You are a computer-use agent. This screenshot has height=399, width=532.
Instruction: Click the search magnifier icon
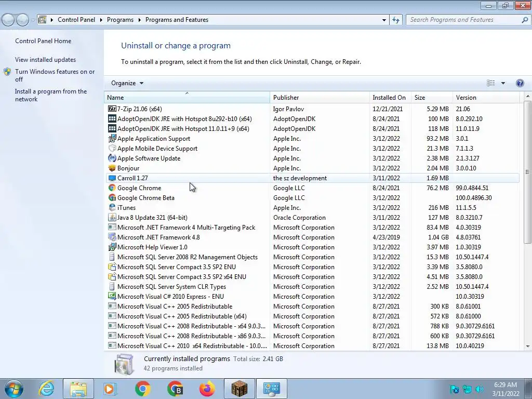click(x=525, y=20)
